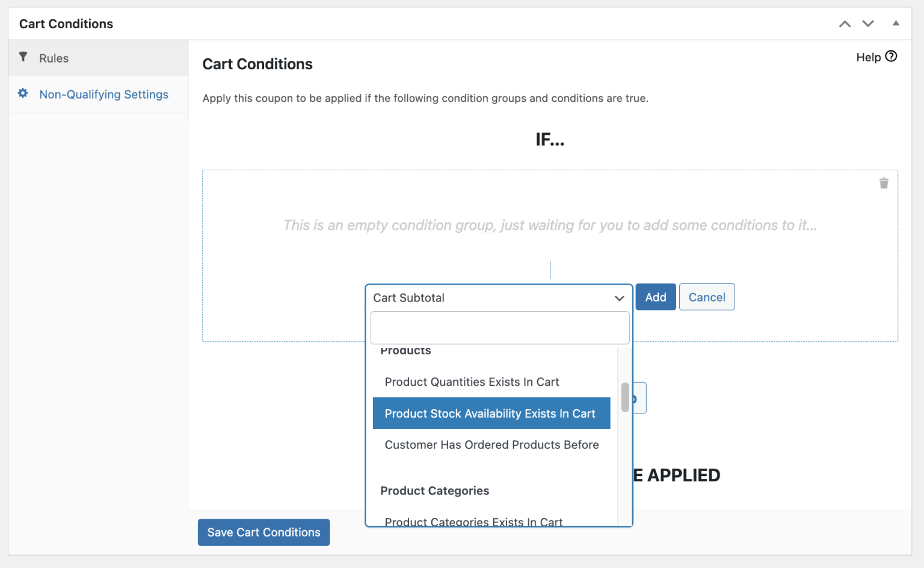The image size is (924, 568).
Task: Click the gear icon beside Non-Qualifying Settings
Action: pyautogui.click(x=23, y=93)
